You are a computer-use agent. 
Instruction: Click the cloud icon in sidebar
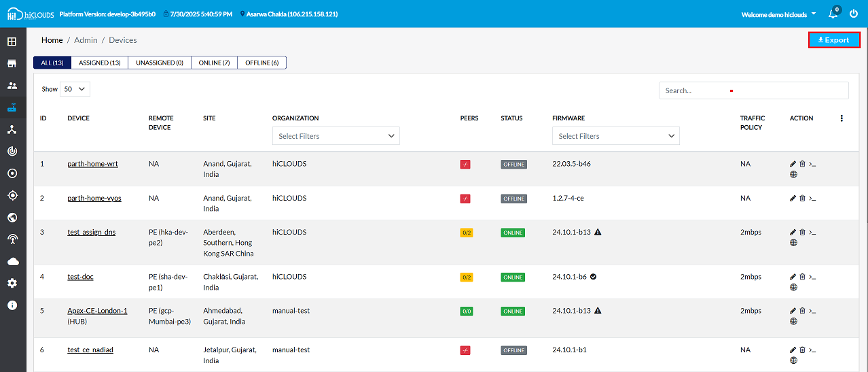[x=12, y=261]
